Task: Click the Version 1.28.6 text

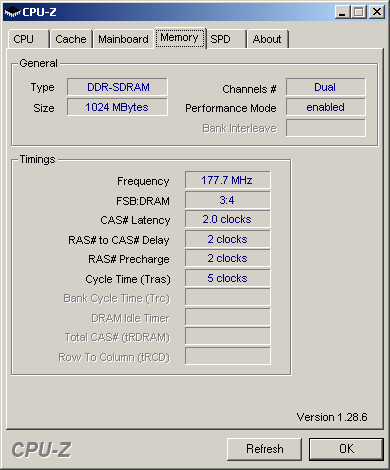Action: coord(332,417)
